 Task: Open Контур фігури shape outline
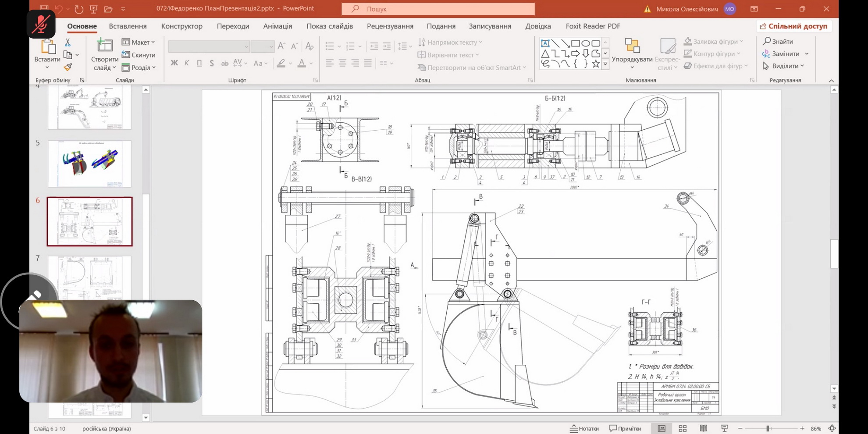pyautogui.click(x=712, y=53)
